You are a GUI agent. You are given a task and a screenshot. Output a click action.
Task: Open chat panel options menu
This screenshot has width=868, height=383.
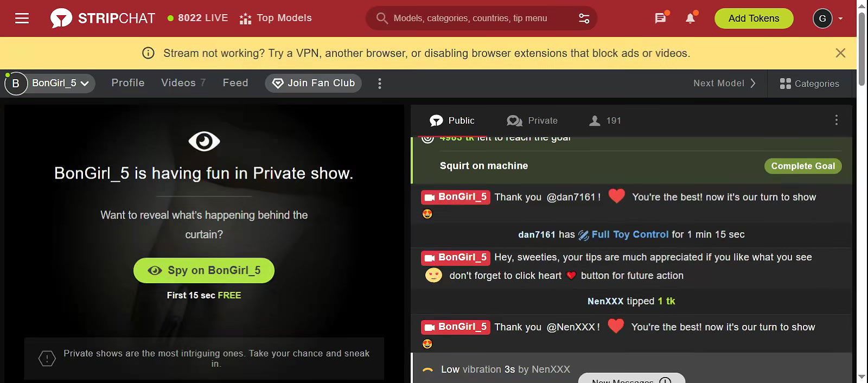pos(836,120)
